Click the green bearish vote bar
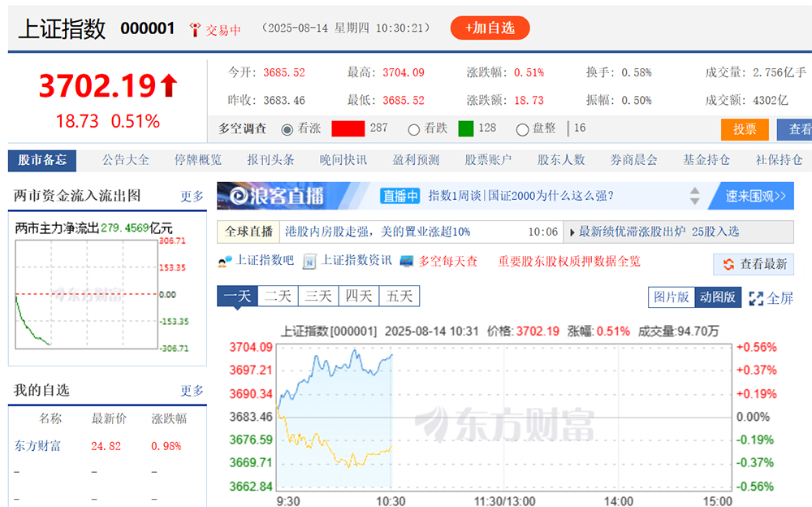Screen dimensions: 812x507 tap(466, 128)
